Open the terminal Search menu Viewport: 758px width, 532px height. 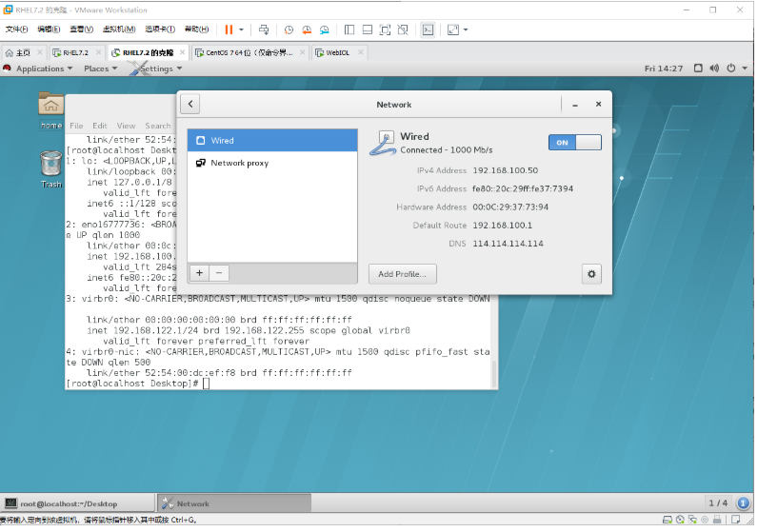(157, 126)
